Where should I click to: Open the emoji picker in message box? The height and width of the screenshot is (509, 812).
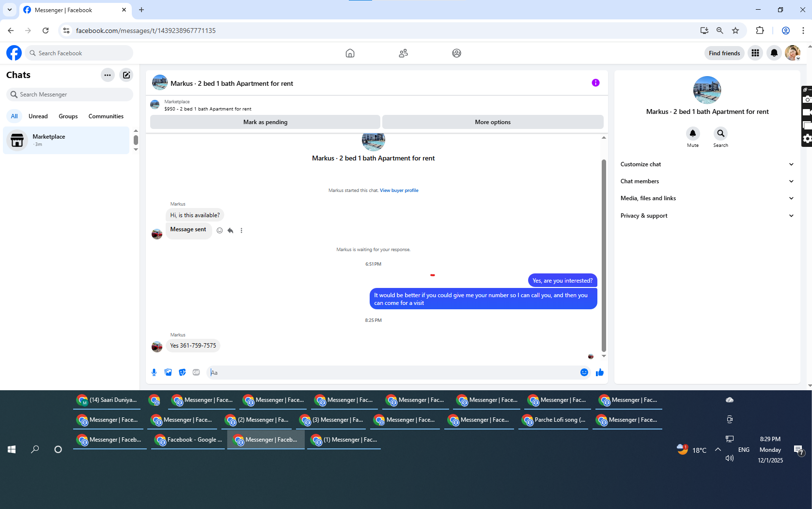[x=584, y=372]
